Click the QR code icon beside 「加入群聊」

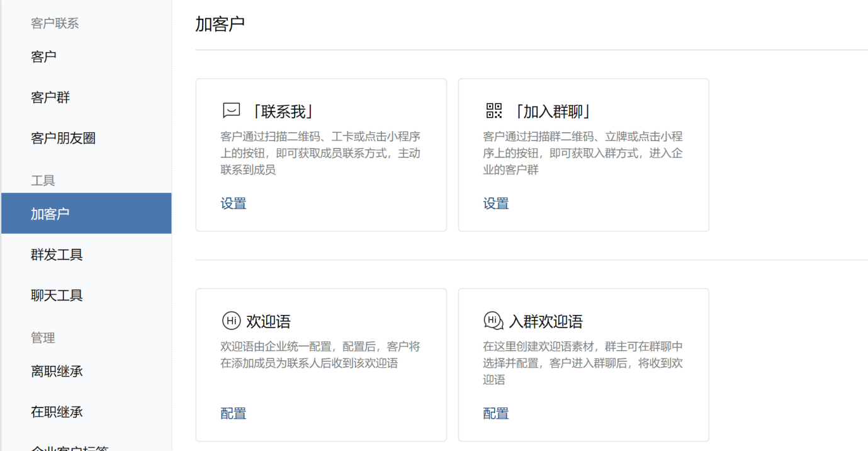coord(493,109)
